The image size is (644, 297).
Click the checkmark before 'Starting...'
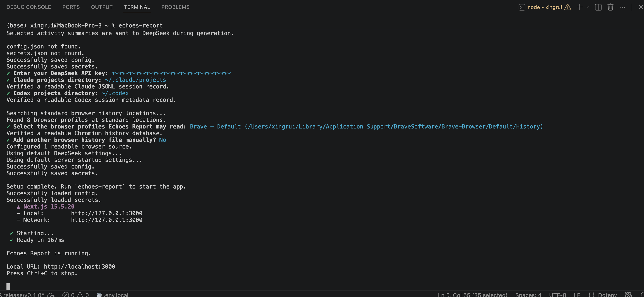pyautogui.click(x=12, y=233)
